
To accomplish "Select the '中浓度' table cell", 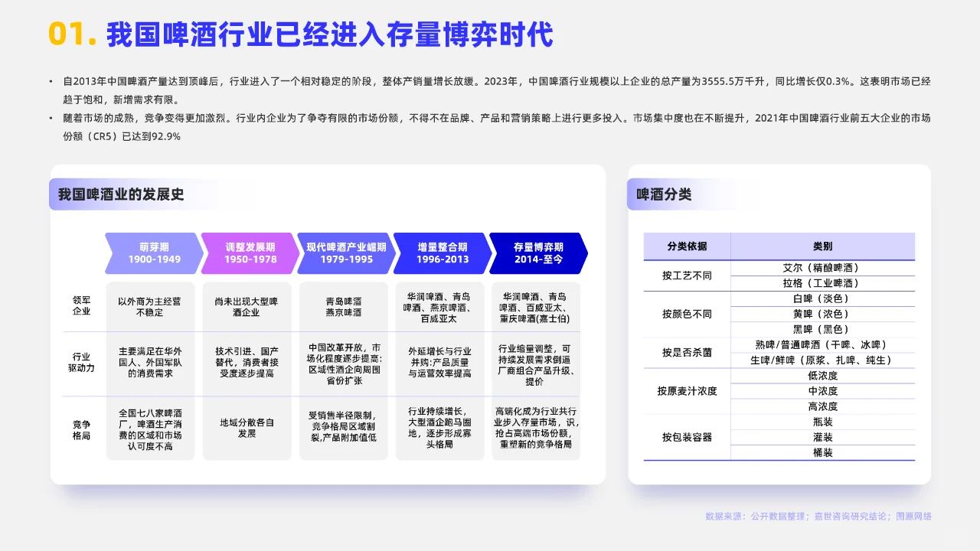I will pos(822,391).
